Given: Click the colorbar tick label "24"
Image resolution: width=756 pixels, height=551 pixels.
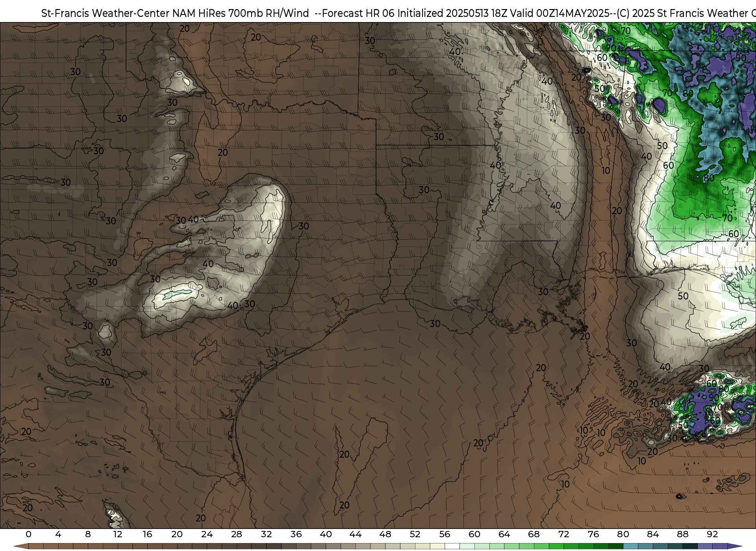Looking at the screenshot, I should (207, 534).
